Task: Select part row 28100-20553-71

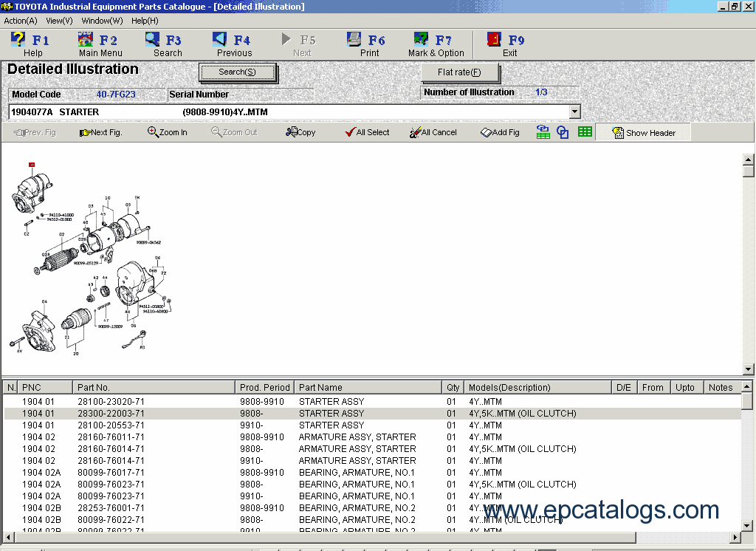Action: coord(372,425)
